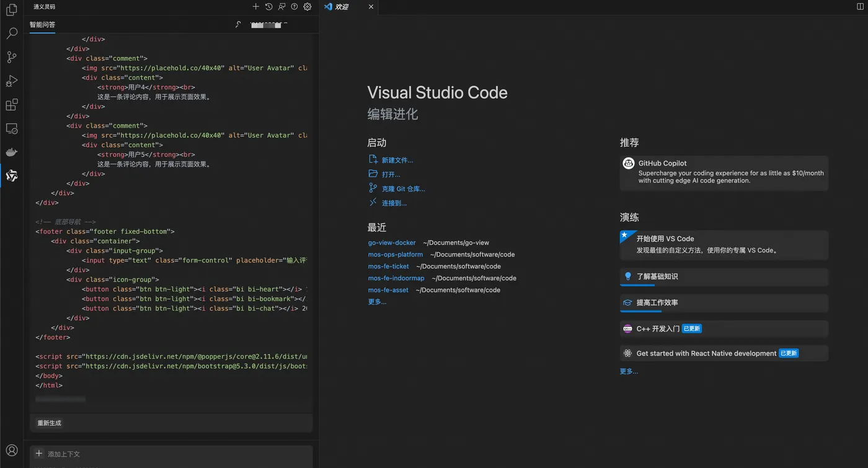
Task: Open Source Control view in activity bar
Action: click(x=11, y=57)
